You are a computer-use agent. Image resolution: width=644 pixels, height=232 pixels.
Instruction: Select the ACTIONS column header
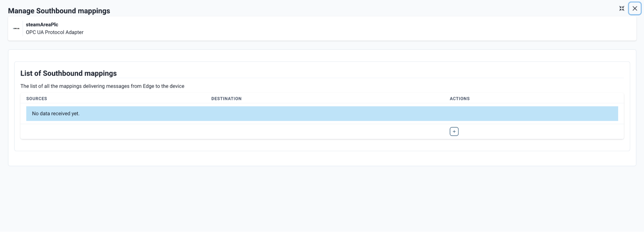[459, 99]
